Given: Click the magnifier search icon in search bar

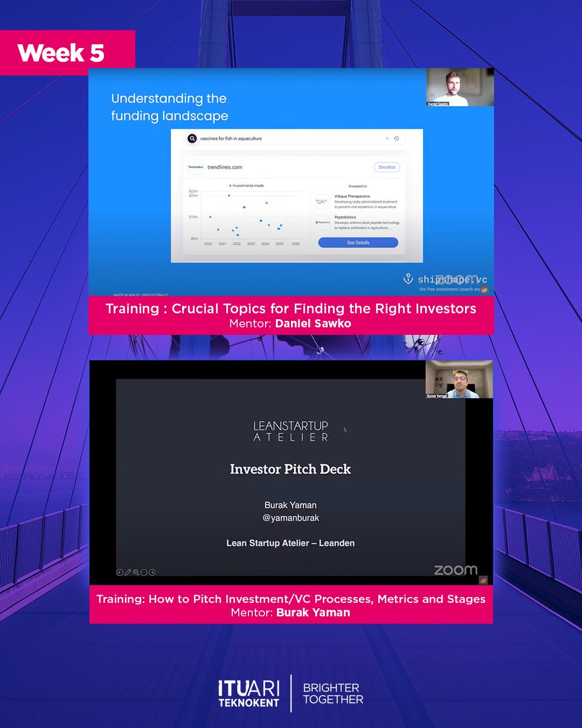Looking at the screenshot, I should [192, 138].
